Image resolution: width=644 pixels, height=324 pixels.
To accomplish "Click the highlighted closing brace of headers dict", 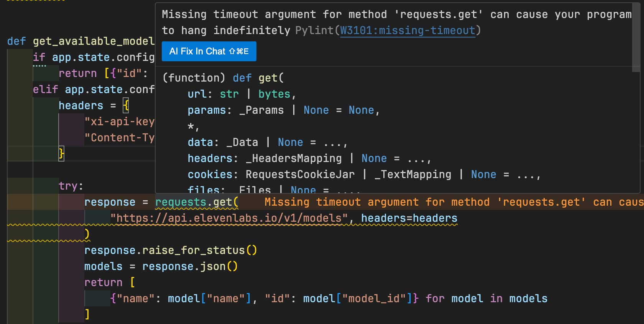I will click(61, 154).
